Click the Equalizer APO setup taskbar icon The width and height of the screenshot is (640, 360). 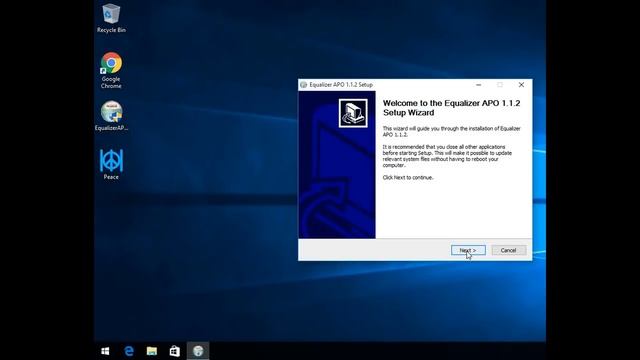pos(198,351)
